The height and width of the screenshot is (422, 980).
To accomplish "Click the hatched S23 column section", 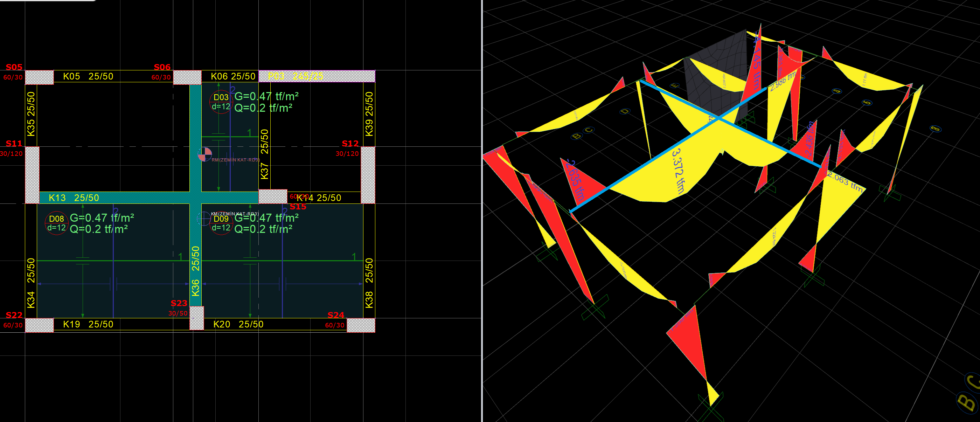I will coord(197,318).
